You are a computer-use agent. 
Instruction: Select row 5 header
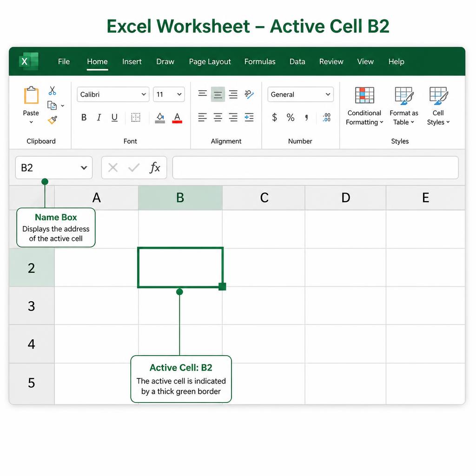(x=32, y=383)
